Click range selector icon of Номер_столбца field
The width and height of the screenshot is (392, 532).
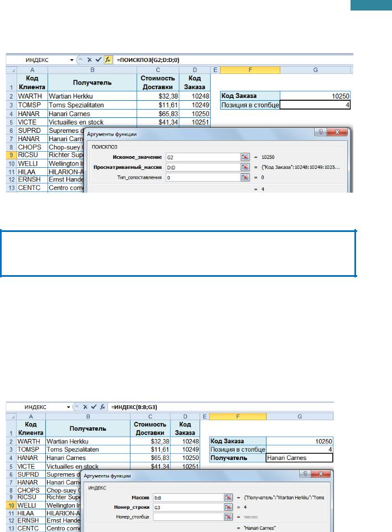(228, 516)
